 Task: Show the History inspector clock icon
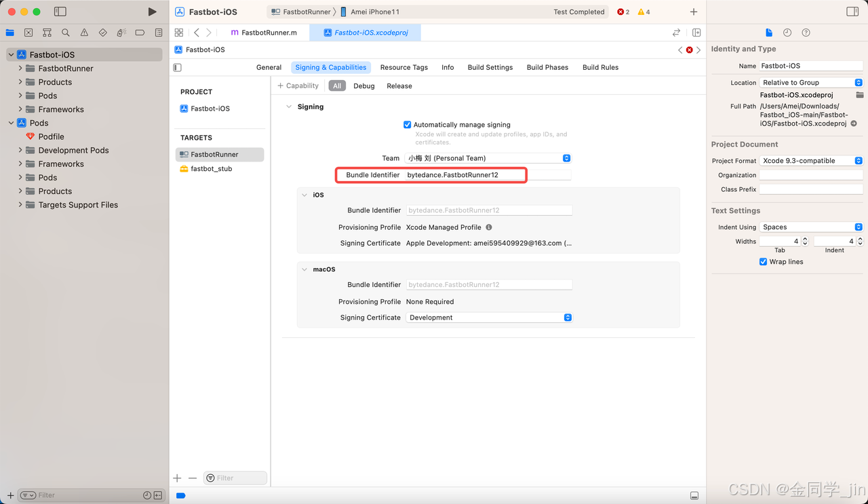tap(787, 33)
